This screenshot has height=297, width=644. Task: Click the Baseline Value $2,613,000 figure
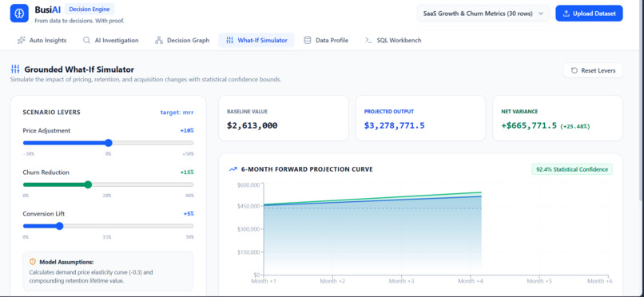(x=252, y=125)
